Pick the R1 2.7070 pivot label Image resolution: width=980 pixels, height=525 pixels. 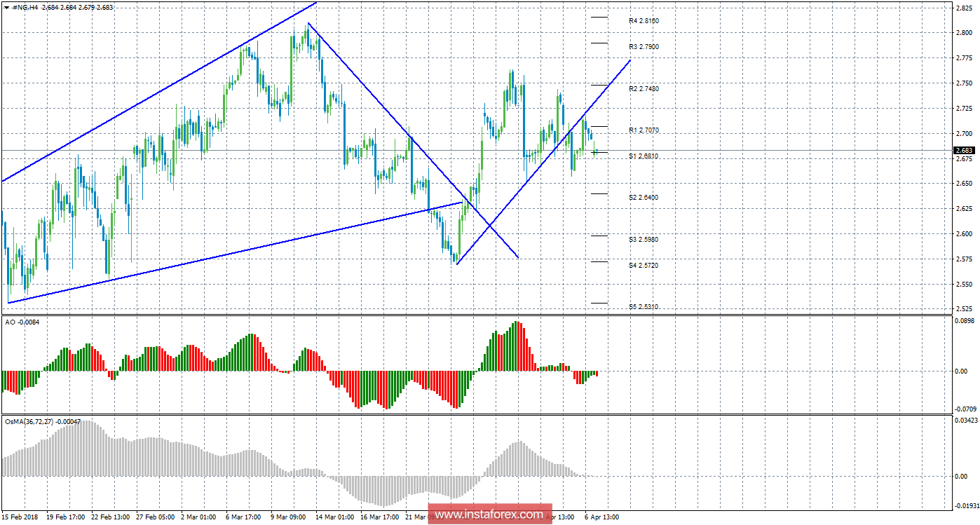(x=644, y=130)
